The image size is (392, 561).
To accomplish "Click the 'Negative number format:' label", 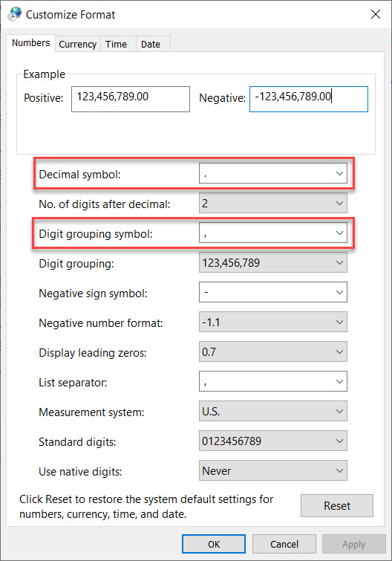I will click(x=101, y=323).
